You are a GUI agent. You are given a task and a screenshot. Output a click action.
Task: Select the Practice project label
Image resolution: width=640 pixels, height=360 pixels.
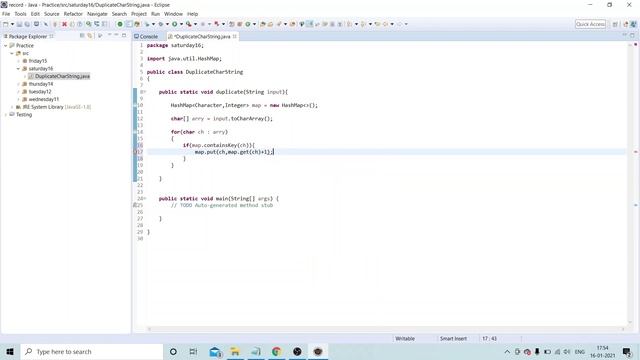[x=25, y=46]
